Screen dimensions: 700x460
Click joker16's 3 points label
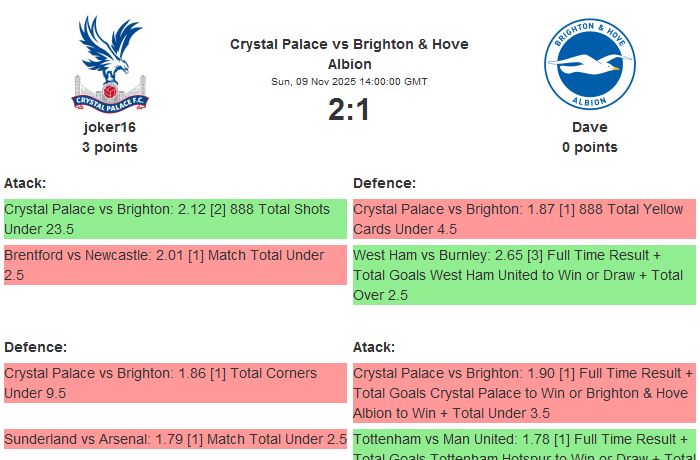[110, 147]
